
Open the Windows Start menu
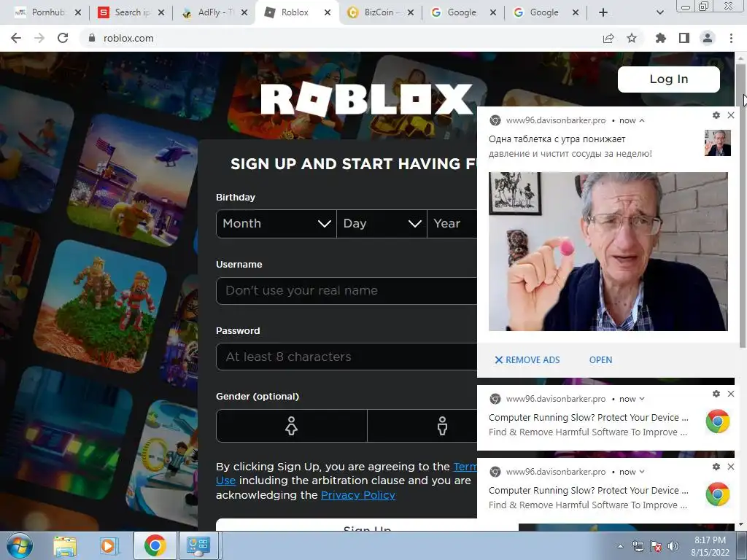click(x=20, y=545)
